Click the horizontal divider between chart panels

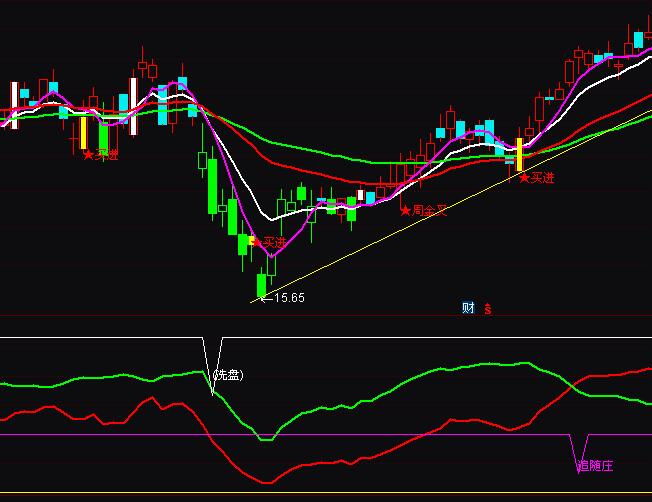(x=326, y=316)
